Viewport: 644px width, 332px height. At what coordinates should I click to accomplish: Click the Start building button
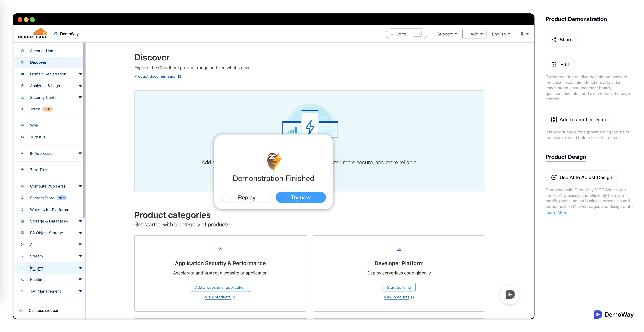click(x=399, y=287)
